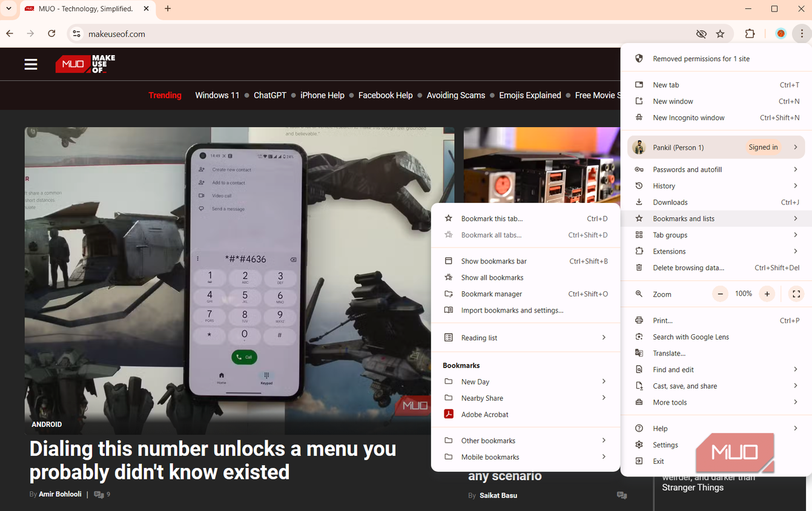Open Chrome Settings
This screenshot has height=511, width=812.
(x=716, y=445)
